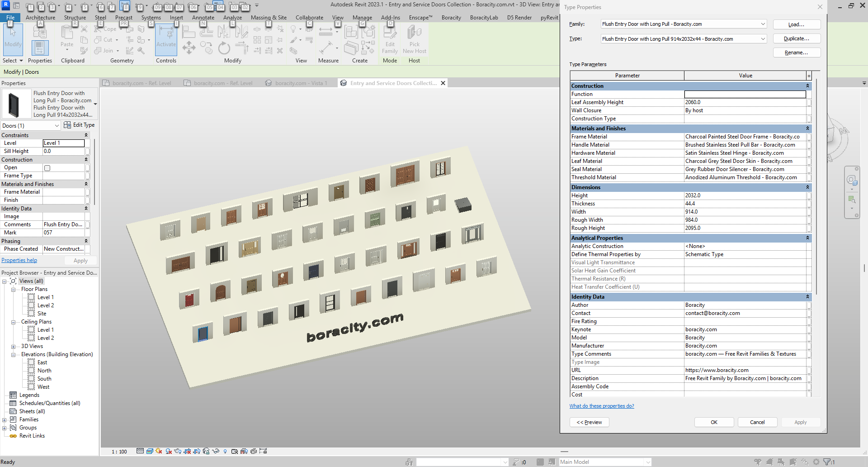This screenshot has width=868, height=467.
Task: Collapse the Materials and Finishes section in Type Properties
Action: point(807,129)
